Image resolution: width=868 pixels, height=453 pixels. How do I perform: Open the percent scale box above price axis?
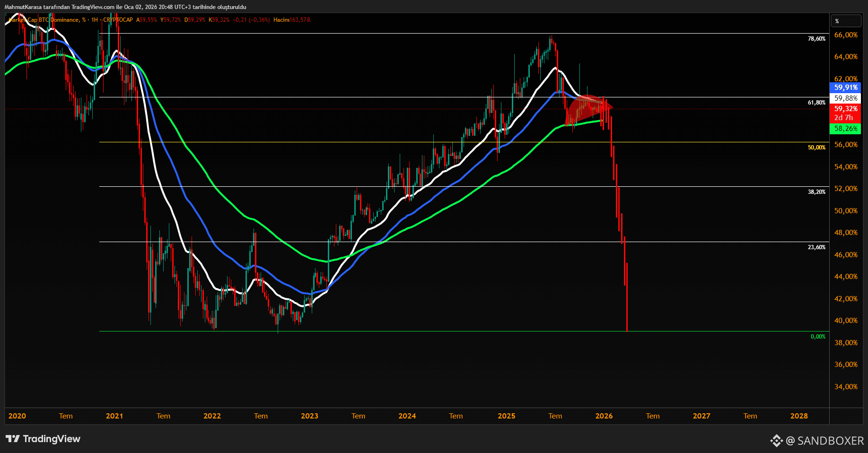845,21
